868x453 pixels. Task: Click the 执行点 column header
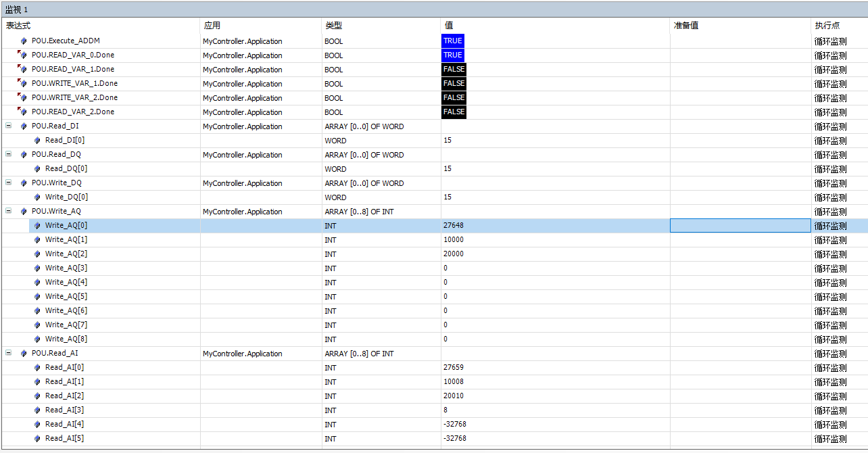827,26
